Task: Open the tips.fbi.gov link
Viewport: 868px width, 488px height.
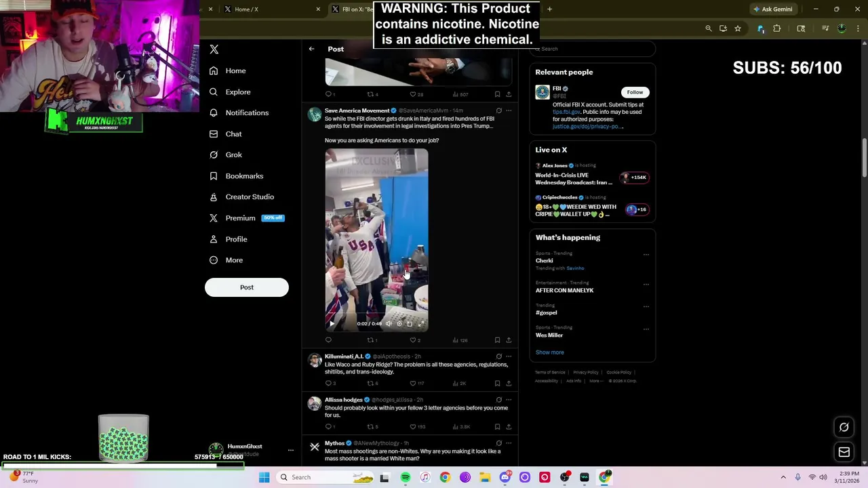Action: pyautogui.click(x=567, y=112)
